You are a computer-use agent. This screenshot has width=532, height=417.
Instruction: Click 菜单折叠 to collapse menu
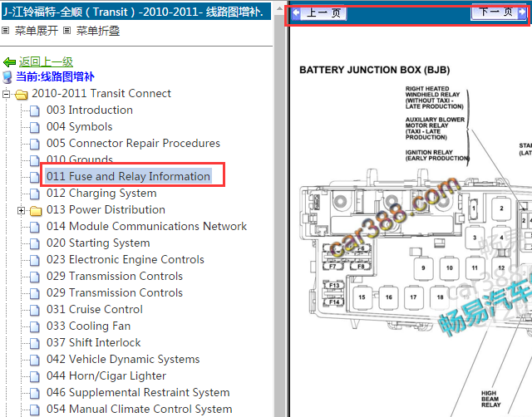coord(98,32)
